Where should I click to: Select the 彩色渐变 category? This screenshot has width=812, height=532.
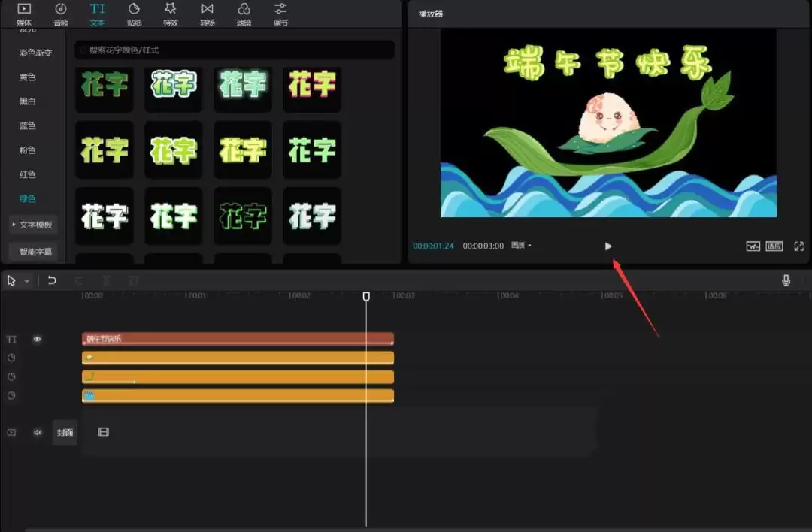[x=36, y=53]
